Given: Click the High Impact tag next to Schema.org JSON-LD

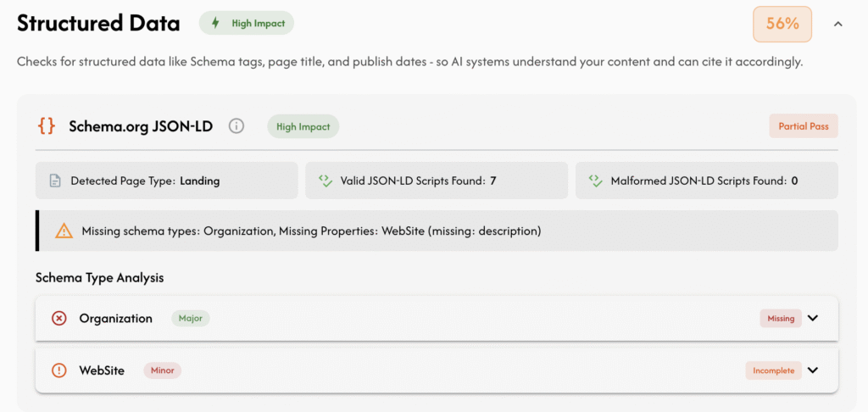Looking at the screenshot, I should (x=303, y=126).
